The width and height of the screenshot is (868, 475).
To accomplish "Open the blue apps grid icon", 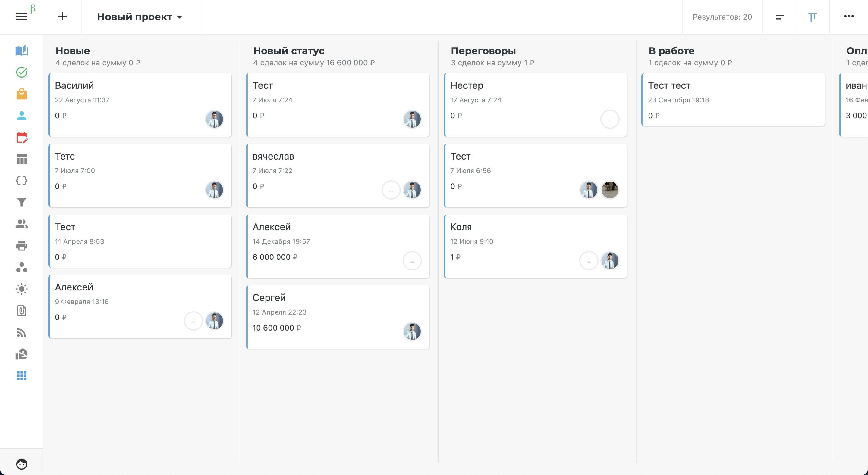I will click(22, 376).
